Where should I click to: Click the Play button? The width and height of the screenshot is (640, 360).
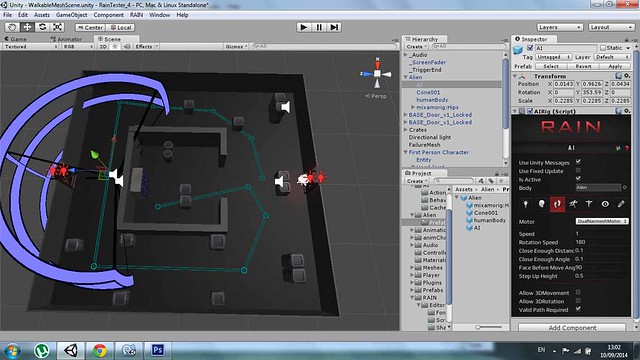[x=303, y=27]
